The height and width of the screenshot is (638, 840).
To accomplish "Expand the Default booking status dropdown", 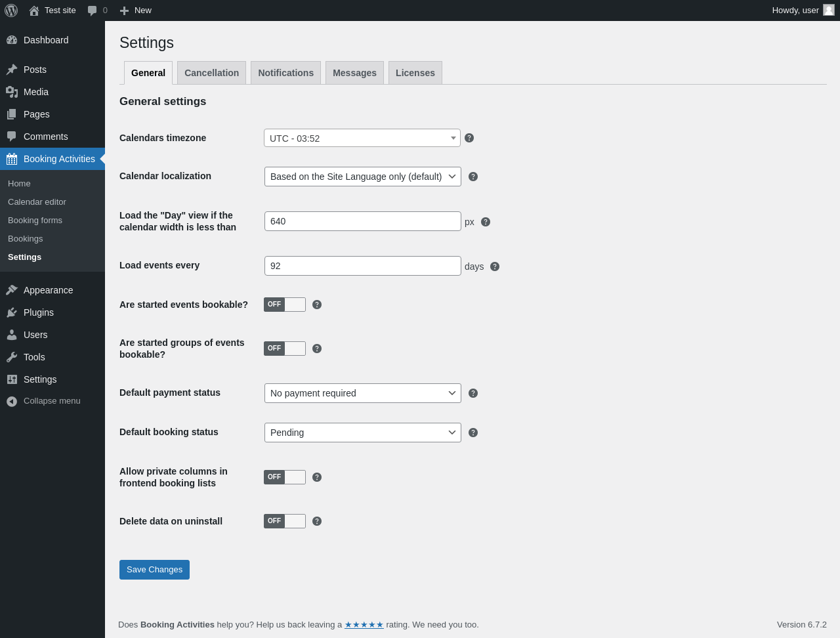I will (x=363, y=433).
